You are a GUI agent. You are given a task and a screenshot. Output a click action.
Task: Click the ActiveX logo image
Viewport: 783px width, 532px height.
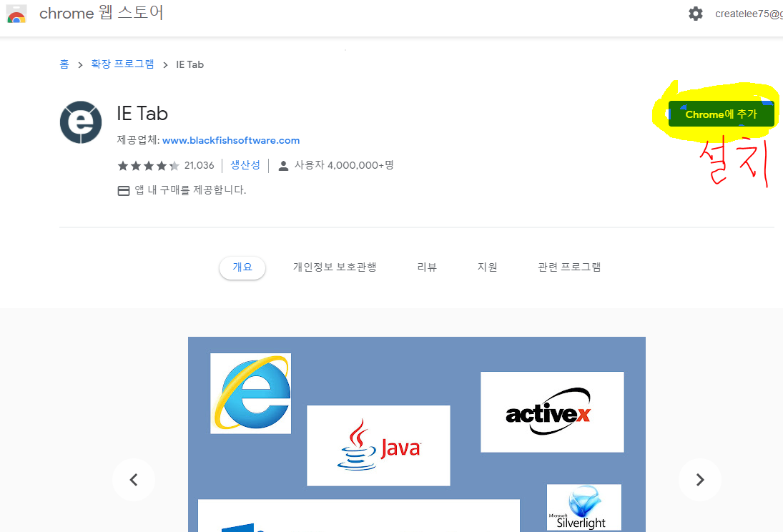coord(552,412)
